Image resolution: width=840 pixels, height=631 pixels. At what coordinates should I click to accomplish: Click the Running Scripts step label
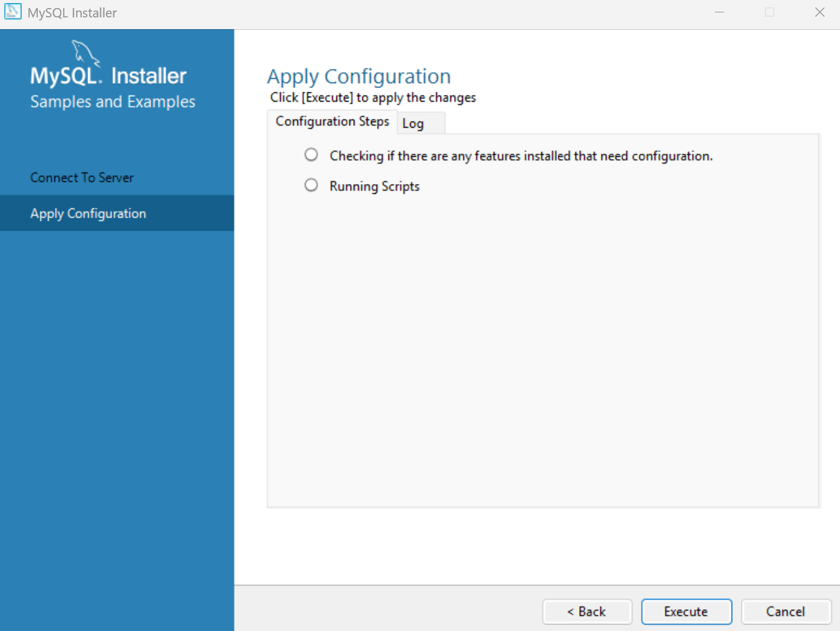(x=374, y=187)
